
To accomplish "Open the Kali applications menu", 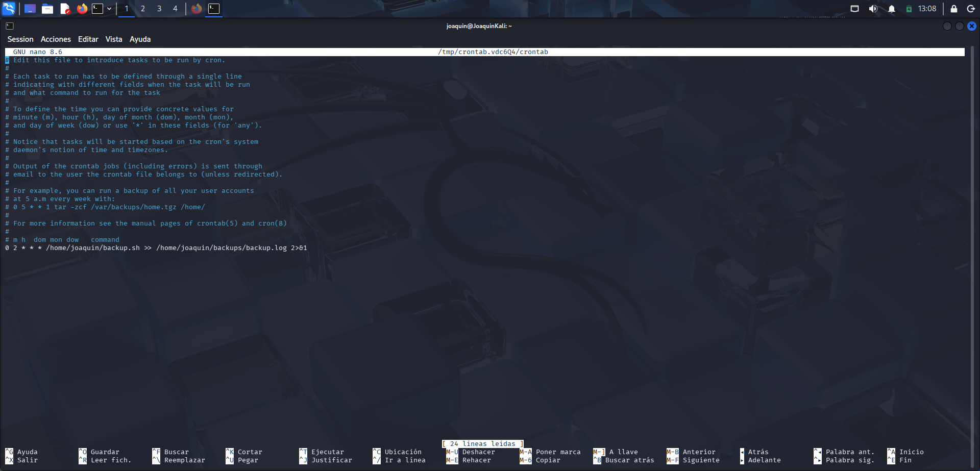I will (9, 9).
